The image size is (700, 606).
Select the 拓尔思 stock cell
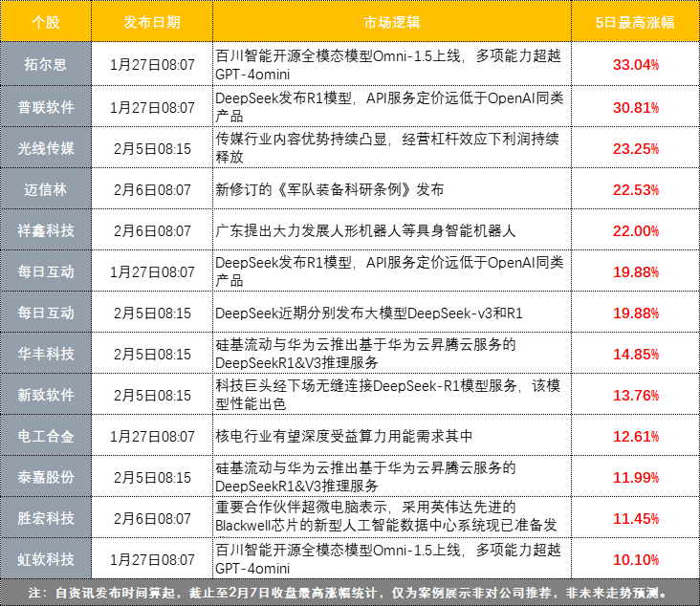[x=46, y=64]
